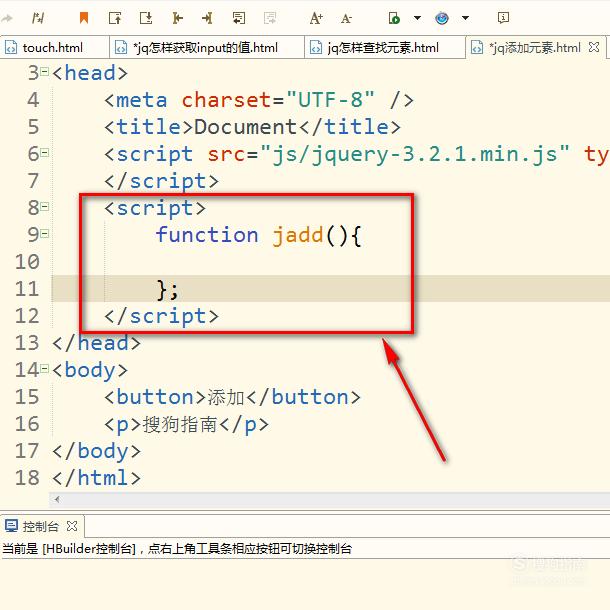Viewport: 610px width, 610px height.
Task: Click the grey redo arrow icon
Action: coord(7,18)
